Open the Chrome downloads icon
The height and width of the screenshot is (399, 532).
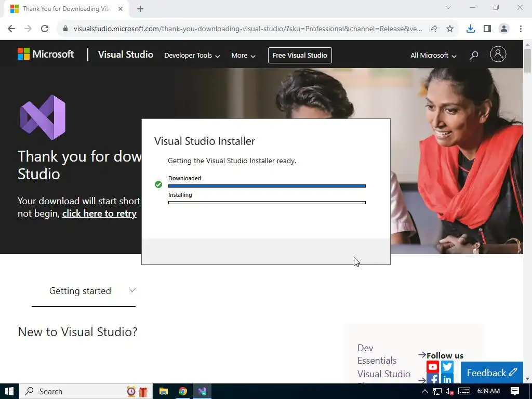pos(471,29)
